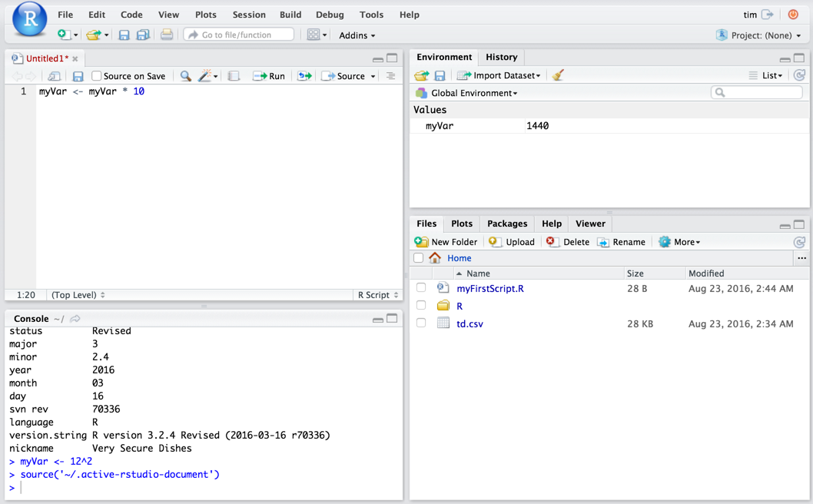
Task: Check the box for myFirstScript.R
Action: point(421,287)
